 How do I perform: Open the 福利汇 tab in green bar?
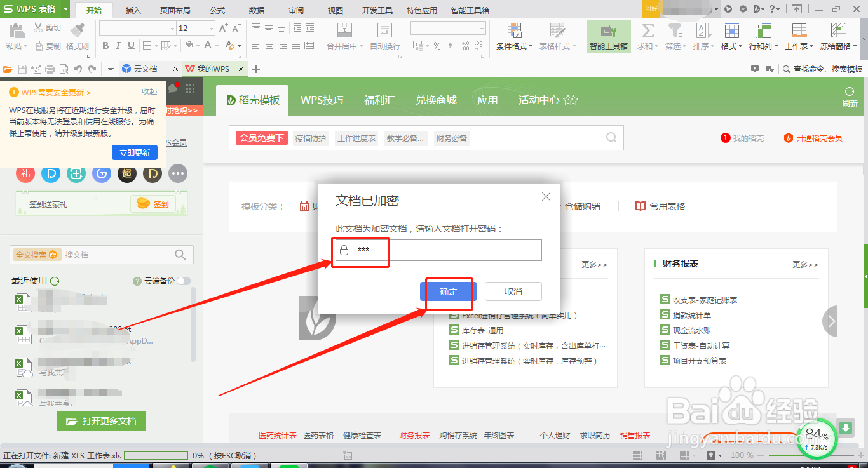(380, 100)
